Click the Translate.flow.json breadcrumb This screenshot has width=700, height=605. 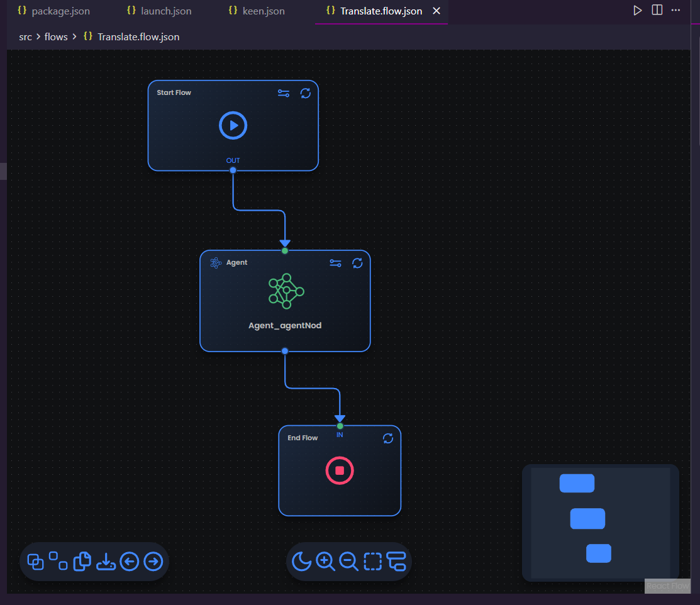pos(138,36)
